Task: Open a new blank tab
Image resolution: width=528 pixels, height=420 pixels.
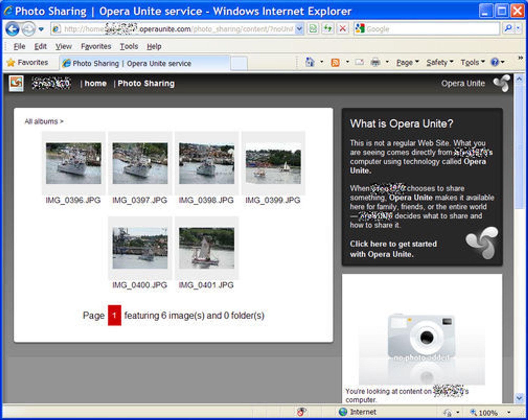Action: point(239,64)
